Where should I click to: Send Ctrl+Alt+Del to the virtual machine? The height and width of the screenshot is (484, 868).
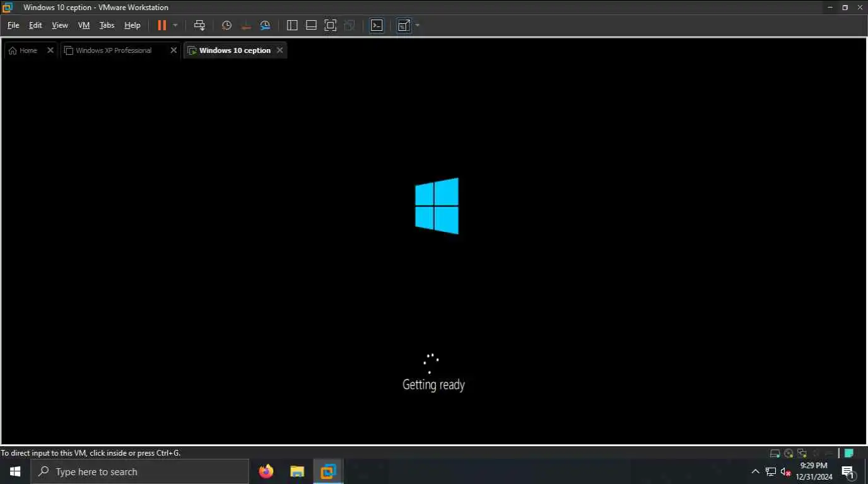tap(199, 25)
